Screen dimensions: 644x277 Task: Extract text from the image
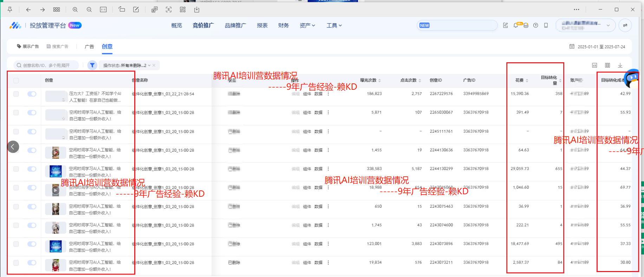(x=169, y=10)
